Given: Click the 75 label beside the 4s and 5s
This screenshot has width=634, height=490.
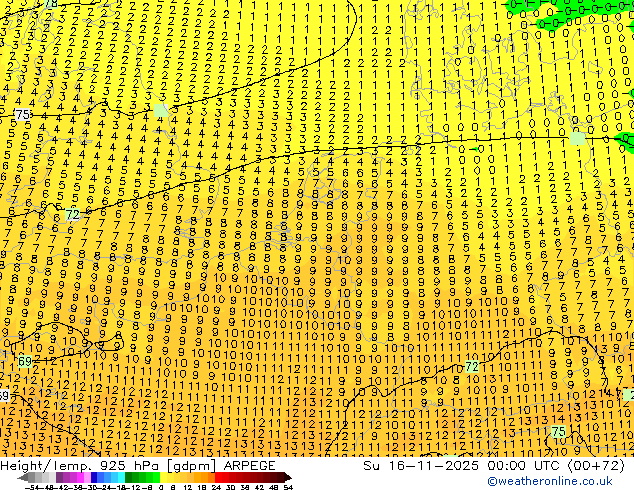Looking at the screenshot, I should (x=23, y=114).
